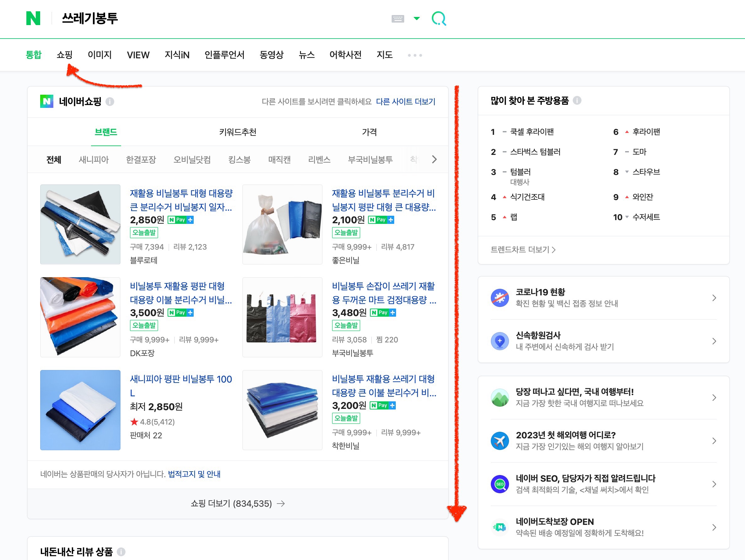The height and width of the screenshot is (560, 745).
Task: Click N Pay badge beside 2,850원 블루로테 item
Action: 180,220
